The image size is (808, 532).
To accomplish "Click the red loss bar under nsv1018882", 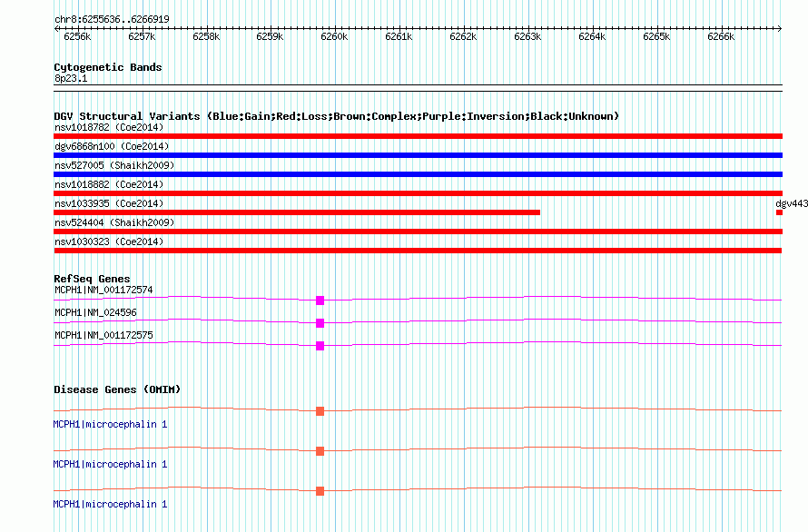I will coord(418,193).
